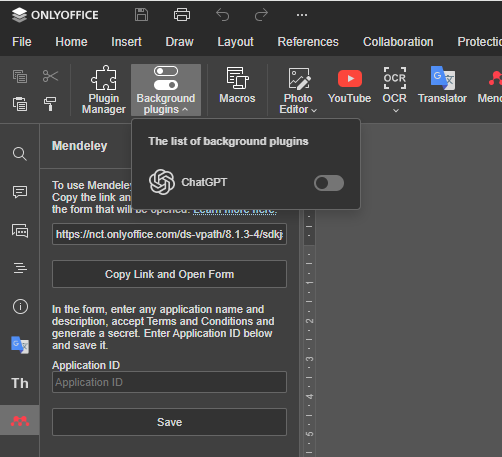502x457 pixels.
Task: Open Translator plugin from left sidebar
Action: click(x=20, y=345)
